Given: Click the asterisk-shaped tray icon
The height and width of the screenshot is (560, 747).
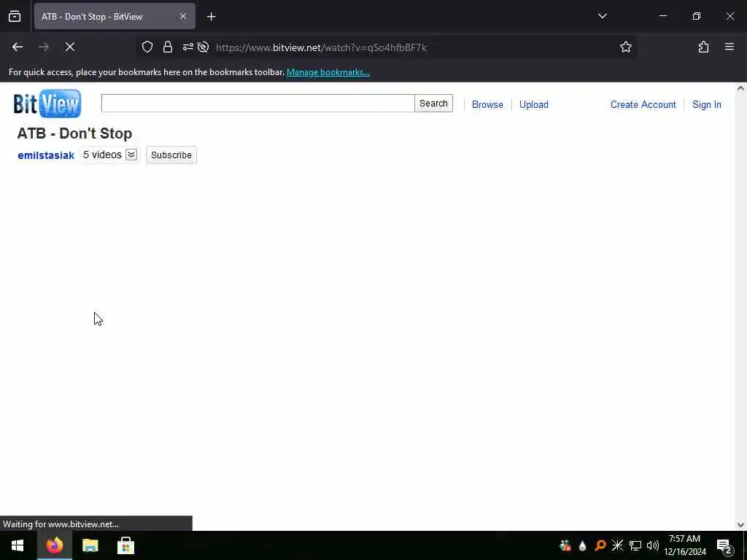Looking at the screenshot, I should 617,545.
